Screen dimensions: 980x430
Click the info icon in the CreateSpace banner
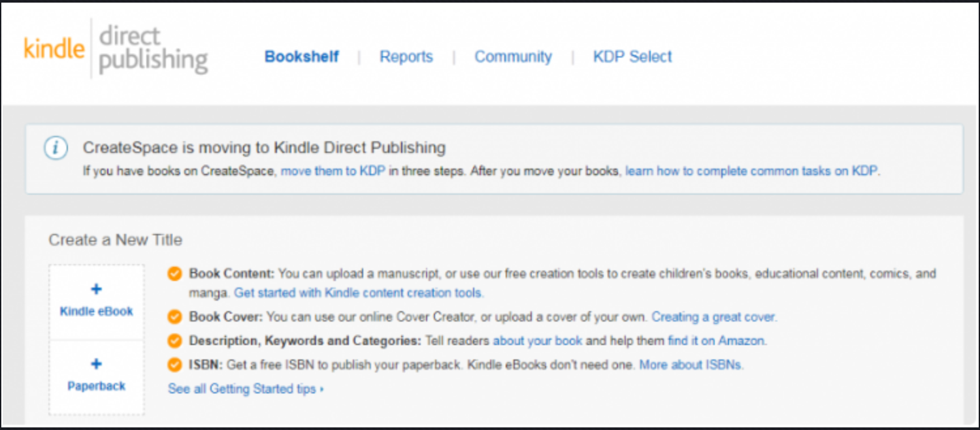click(56, 148)
